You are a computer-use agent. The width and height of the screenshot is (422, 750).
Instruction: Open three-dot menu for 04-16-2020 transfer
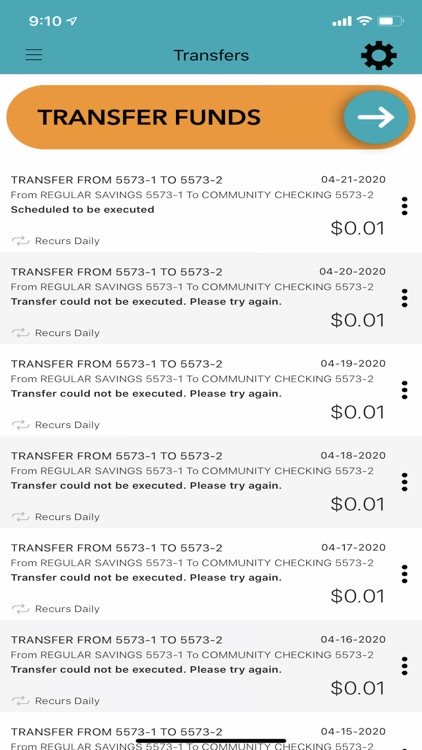[x=405, y=666]
